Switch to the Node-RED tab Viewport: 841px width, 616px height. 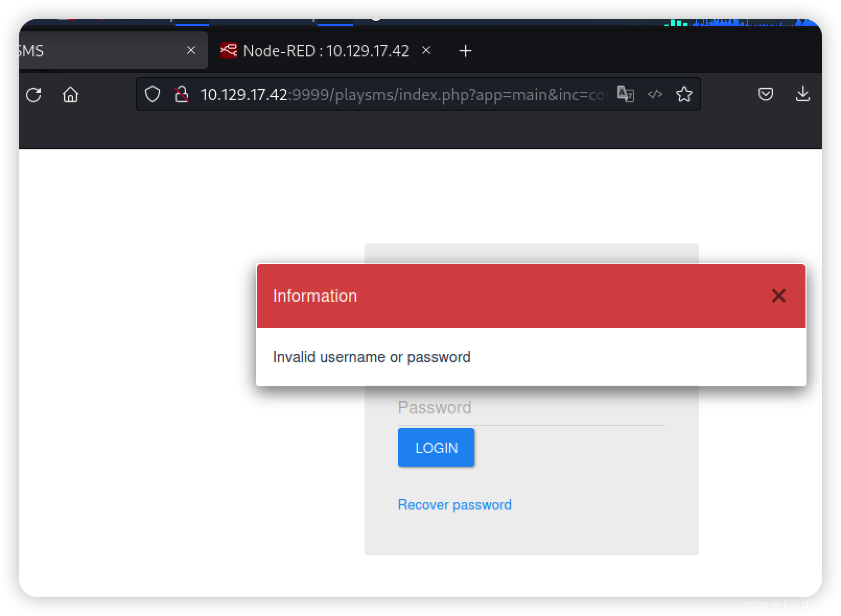[324, 50]
